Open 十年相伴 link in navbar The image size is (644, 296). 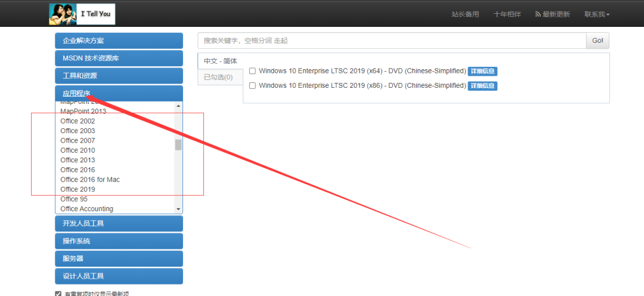(x=507, y=14)
